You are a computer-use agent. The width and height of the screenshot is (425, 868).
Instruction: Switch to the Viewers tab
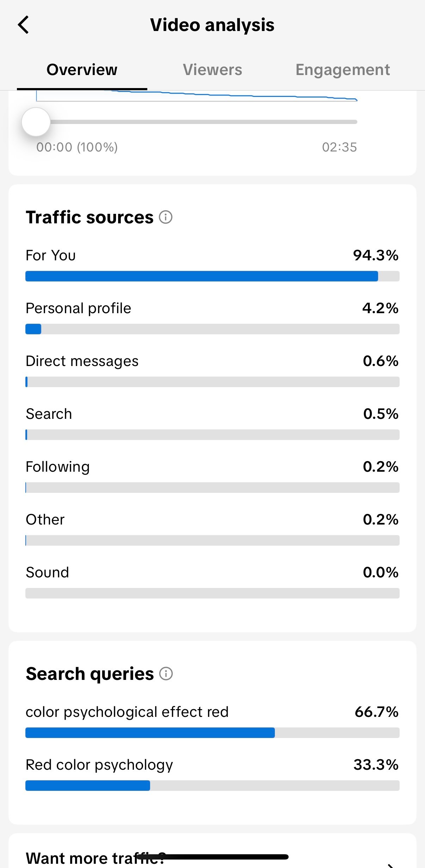212,70
